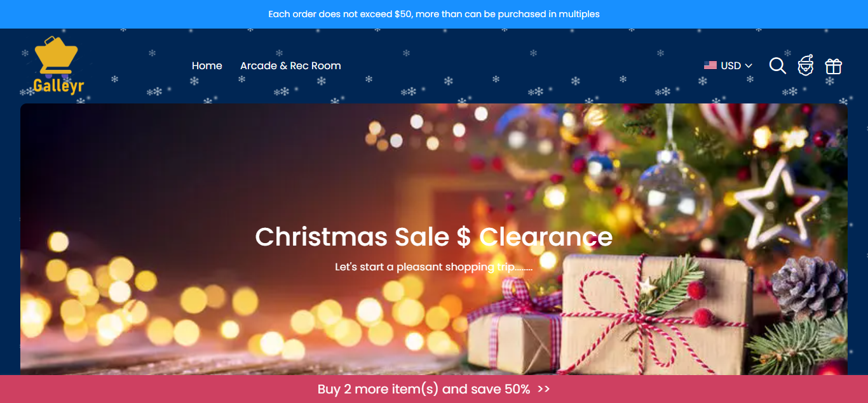Click the Christmas Sale $ Clearance headline

click(x=434, y=237)
